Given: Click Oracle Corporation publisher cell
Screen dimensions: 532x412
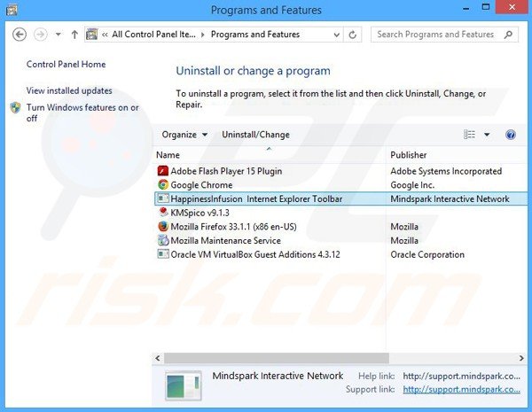Looking at the screenshot, I should [x=427, y=254].
